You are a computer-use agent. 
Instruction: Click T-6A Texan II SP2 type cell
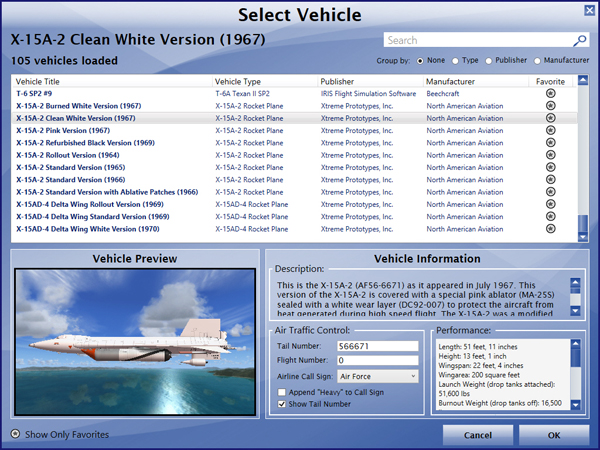point(242,93)
